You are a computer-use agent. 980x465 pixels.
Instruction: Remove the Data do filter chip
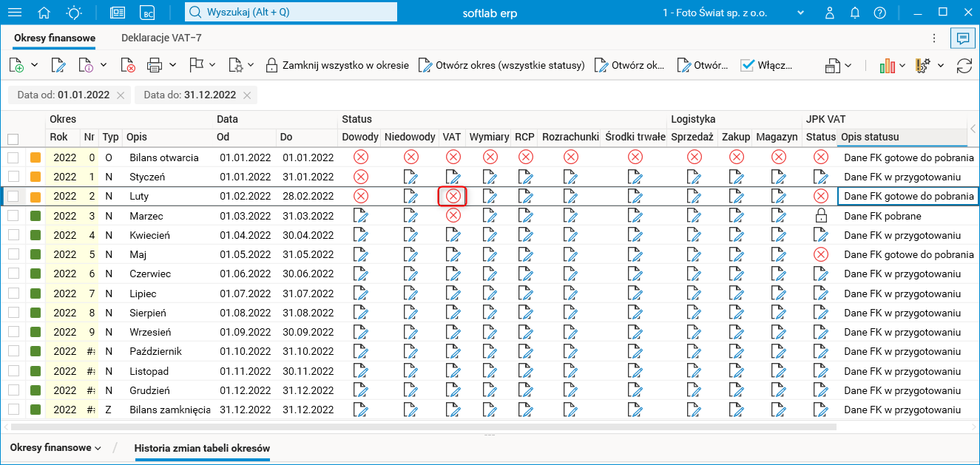(248, 95)
